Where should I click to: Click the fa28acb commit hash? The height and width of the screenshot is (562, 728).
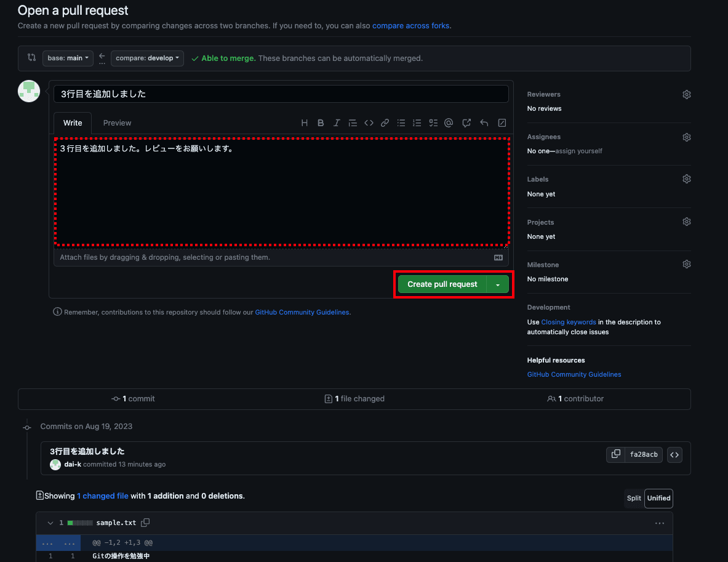tap(644, 454)
